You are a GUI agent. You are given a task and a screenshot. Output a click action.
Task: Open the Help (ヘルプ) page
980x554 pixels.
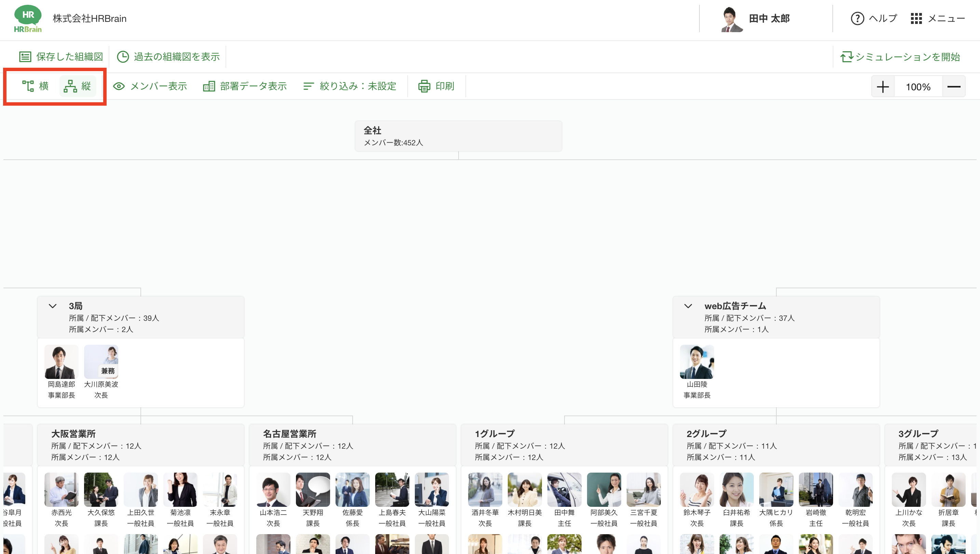(x=874, y=18)
